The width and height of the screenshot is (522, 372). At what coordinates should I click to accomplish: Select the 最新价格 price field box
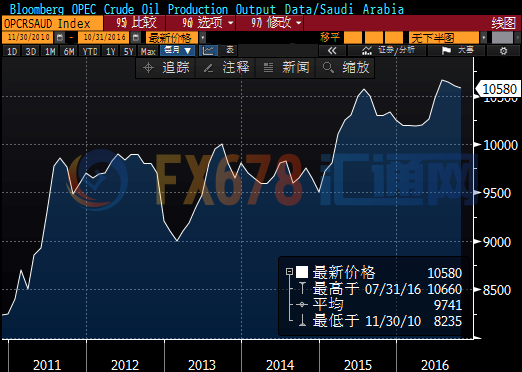[x=171, y=38]
